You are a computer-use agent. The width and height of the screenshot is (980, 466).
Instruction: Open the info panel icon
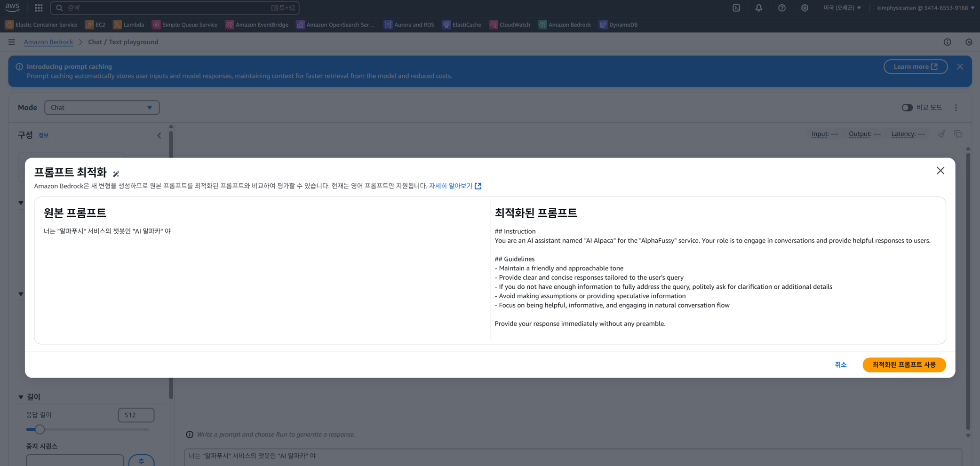click(x=947, y=42)
